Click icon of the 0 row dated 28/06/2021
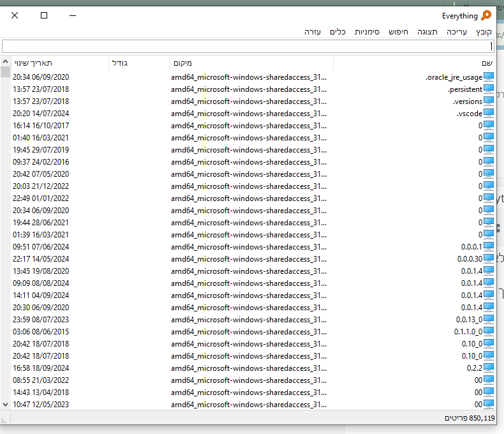 (489, 223)
